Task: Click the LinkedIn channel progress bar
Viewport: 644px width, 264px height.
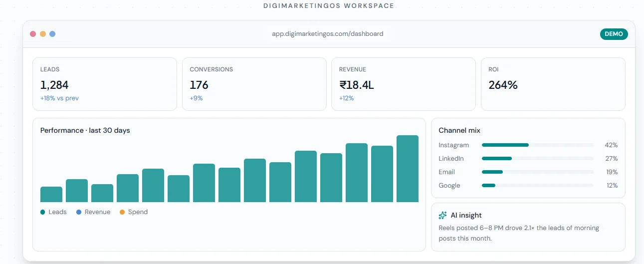Action: click(538, 159)
